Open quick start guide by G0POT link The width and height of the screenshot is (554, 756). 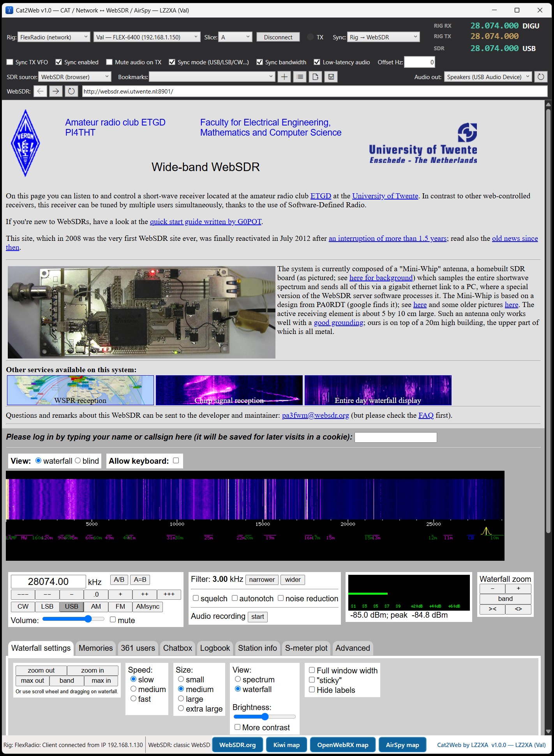(x=206, y=222)
